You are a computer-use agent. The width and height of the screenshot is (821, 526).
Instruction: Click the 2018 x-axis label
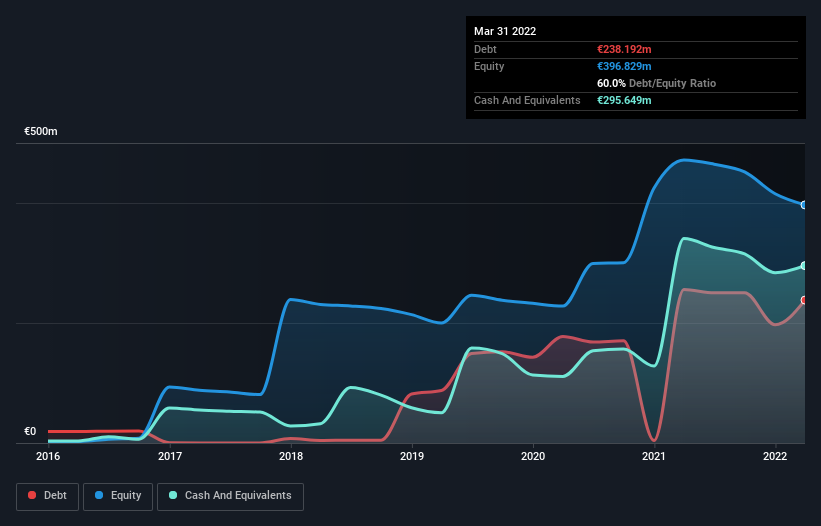click(x=291, y=456)
